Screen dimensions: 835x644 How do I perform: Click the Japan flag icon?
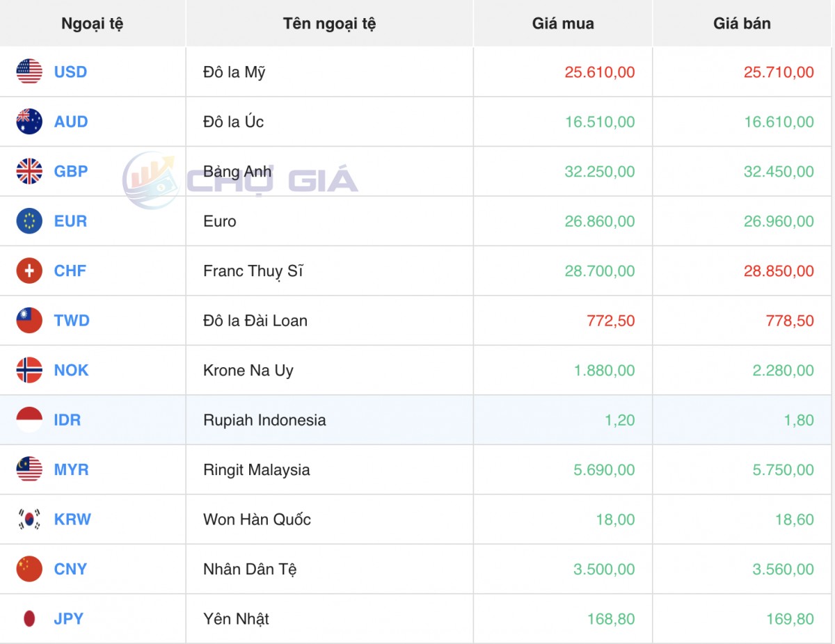(x=29, y=619)
